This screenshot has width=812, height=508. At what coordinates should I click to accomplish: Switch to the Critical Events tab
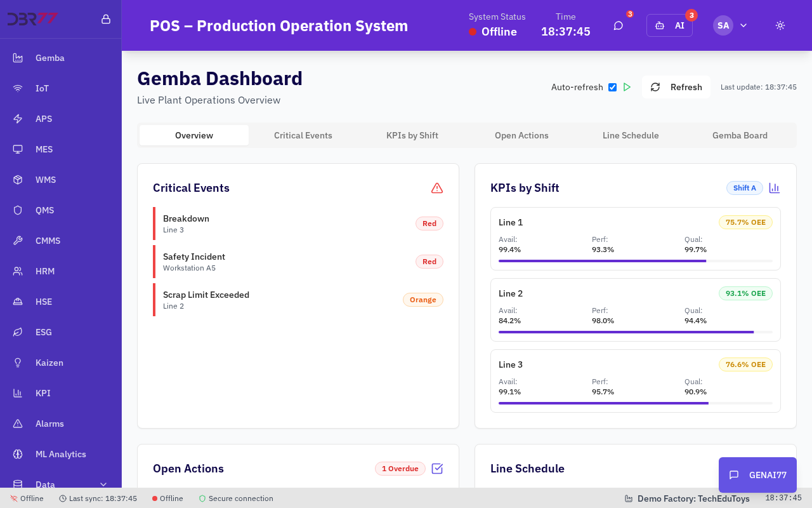click(x=303, y=135)
